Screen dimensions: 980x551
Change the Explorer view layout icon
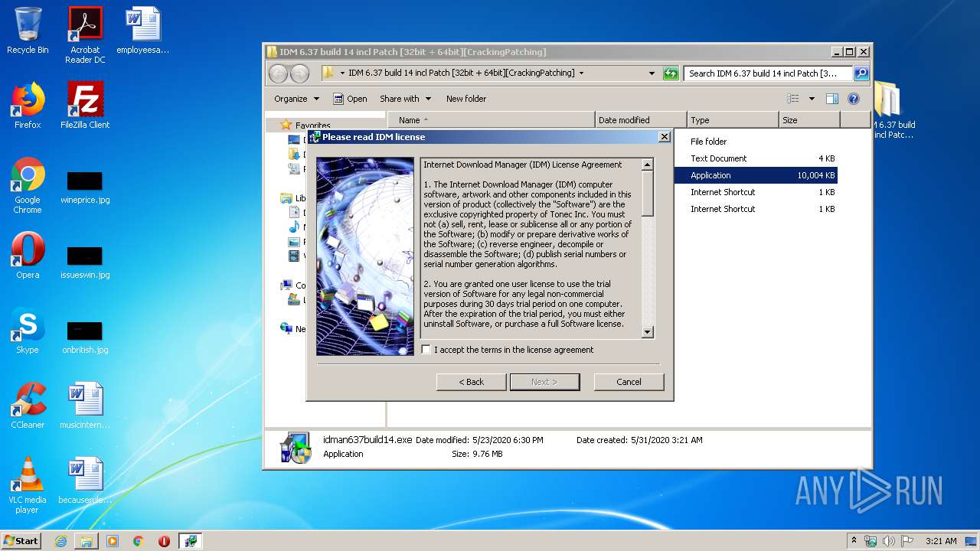point(793,99)
